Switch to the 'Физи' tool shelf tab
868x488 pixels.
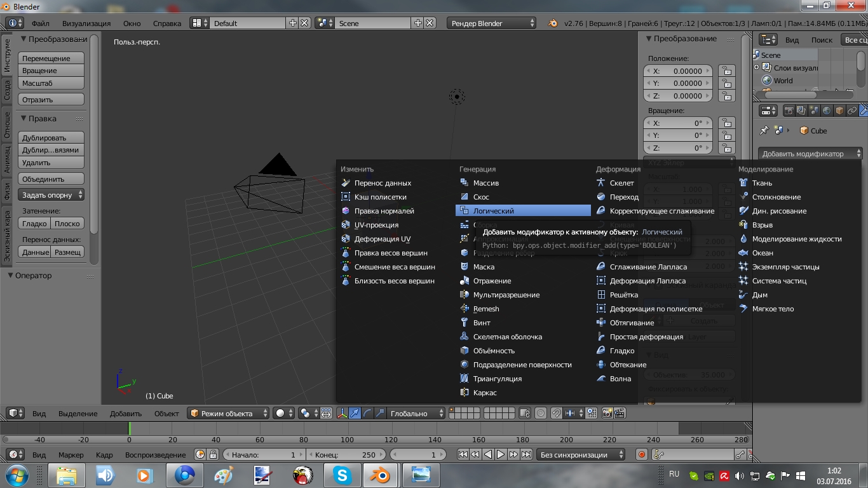click(6, 191)
